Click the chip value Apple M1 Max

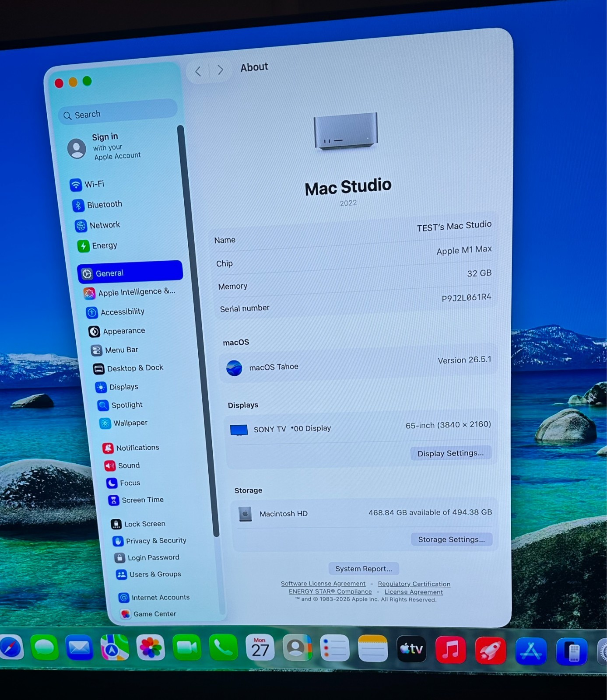tap(464, 250)
